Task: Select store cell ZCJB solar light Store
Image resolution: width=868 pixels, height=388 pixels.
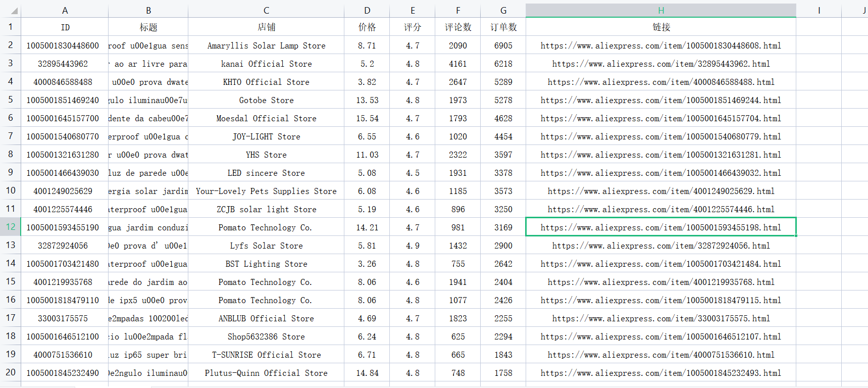Action: 266,209
